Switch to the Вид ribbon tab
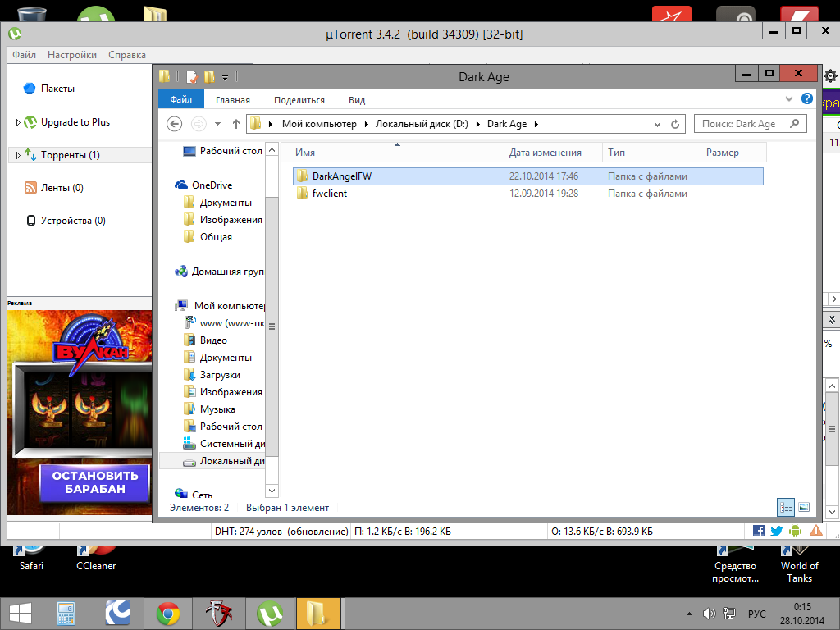 point(357,100)
